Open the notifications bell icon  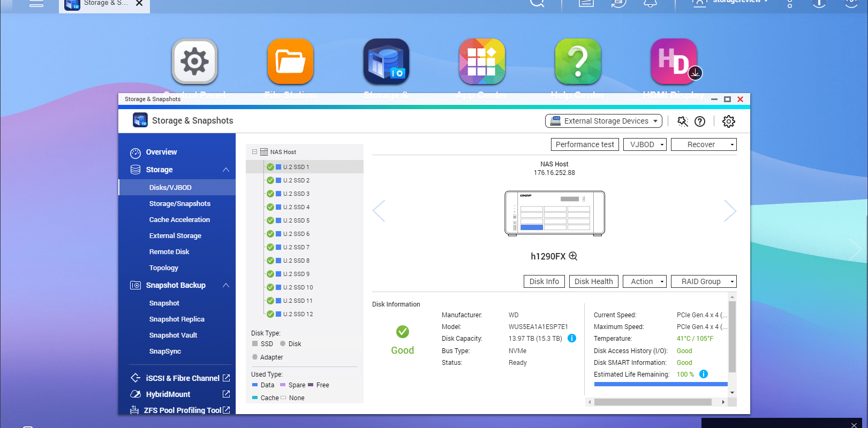(650, 3)
